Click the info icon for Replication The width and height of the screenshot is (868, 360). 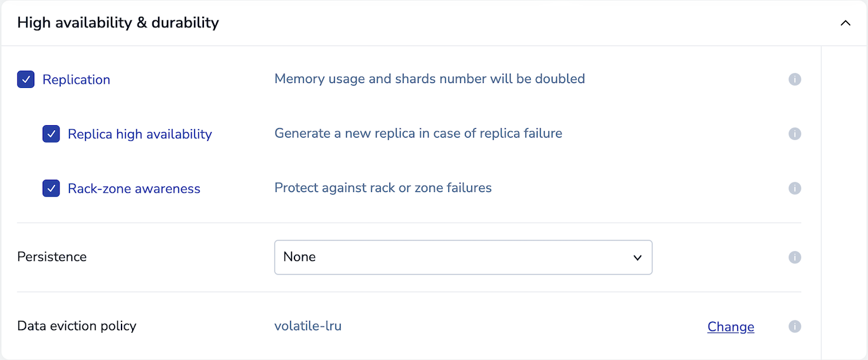coord(795,79)
